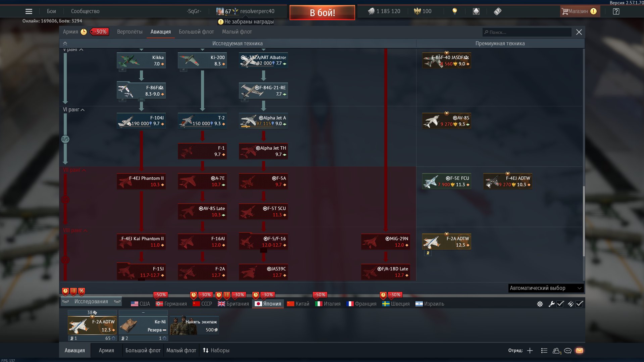Select the T-2 aircraft card
The width and height of the screenshot is (644, 362).
[202, 121]
